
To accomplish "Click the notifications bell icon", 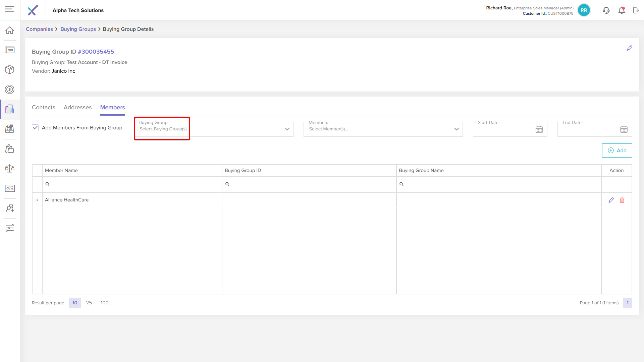I will [622, 10].
